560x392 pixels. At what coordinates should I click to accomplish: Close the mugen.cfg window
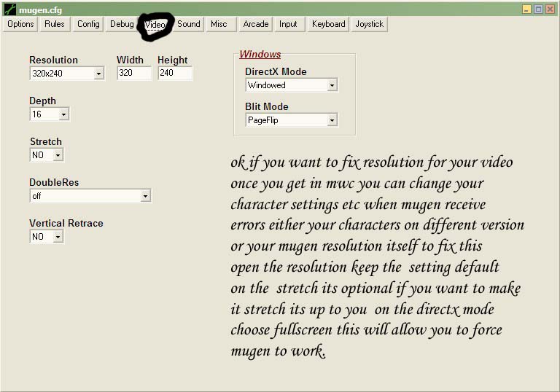pos(550,9)
